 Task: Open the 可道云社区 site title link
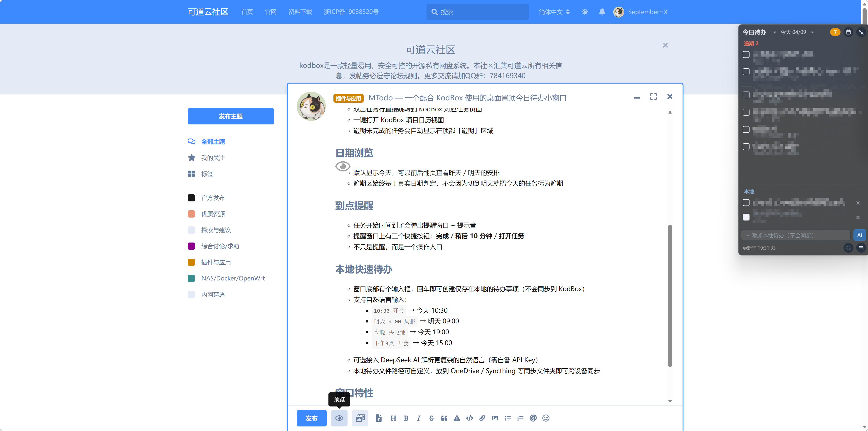pyautogui.click(x=208, y=12)
